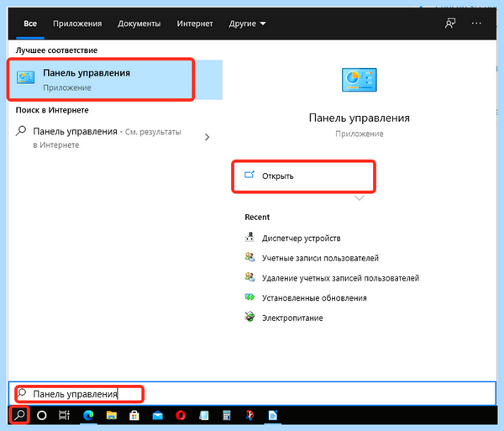Click Учетные записи пользователей icon
The height and width of the screenshot is (431, 504).
pyautogui.click(x=249, y=257)
